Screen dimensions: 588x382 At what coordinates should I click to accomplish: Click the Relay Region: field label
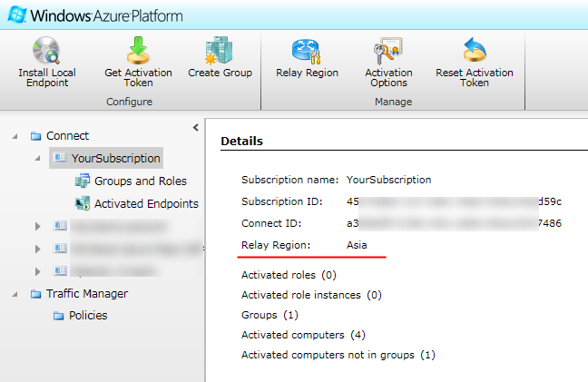(x=276, y=245)
